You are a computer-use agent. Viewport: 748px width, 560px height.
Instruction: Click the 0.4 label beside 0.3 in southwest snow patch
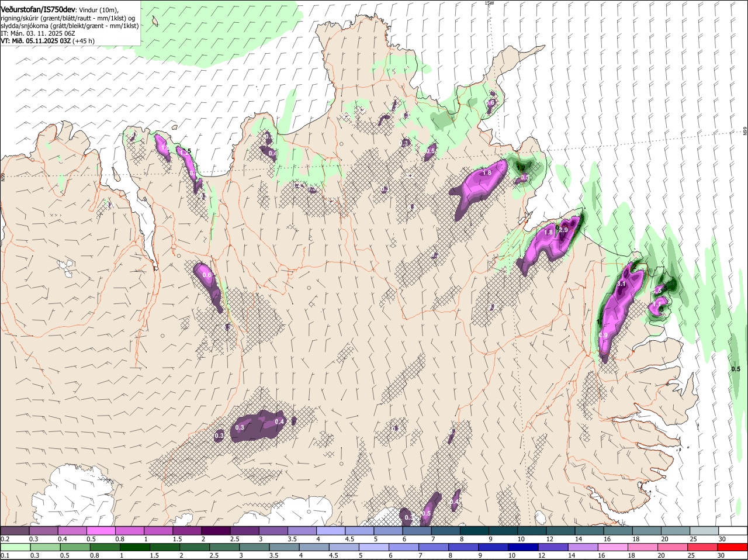(x=279, y=421)
